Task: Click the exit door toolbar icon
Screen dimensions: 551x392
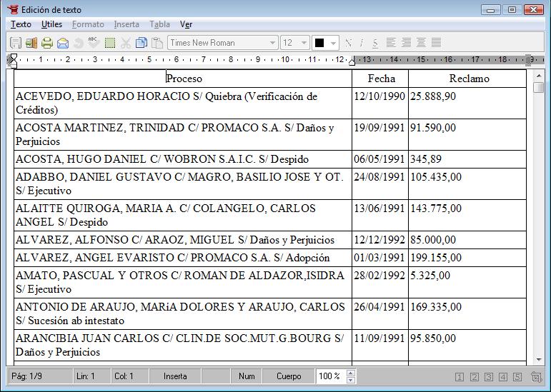Action: point(31,43)
